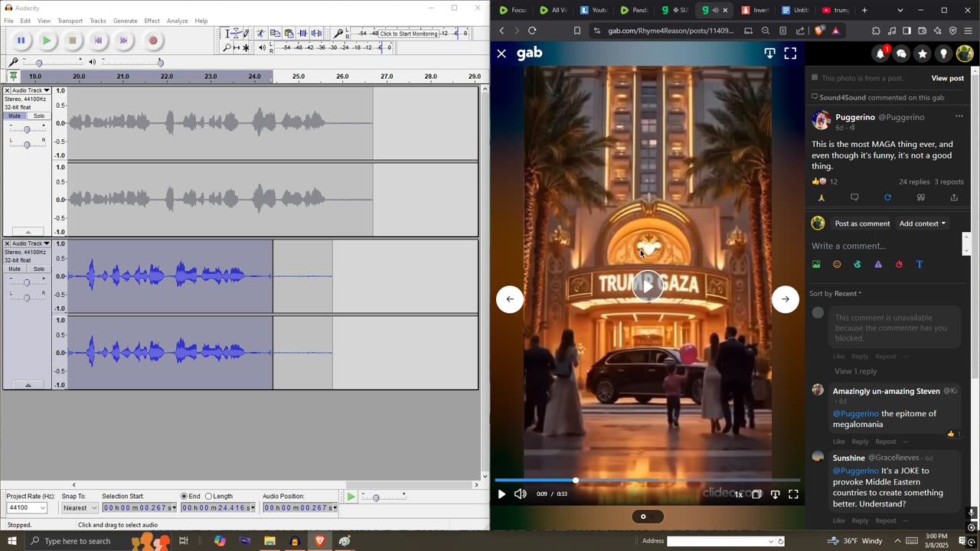The height and width of the screenshot is (551, 980).
Task: Skip to Start in Audacity transport
Action: pyautogui.click(x=98, y=41)
